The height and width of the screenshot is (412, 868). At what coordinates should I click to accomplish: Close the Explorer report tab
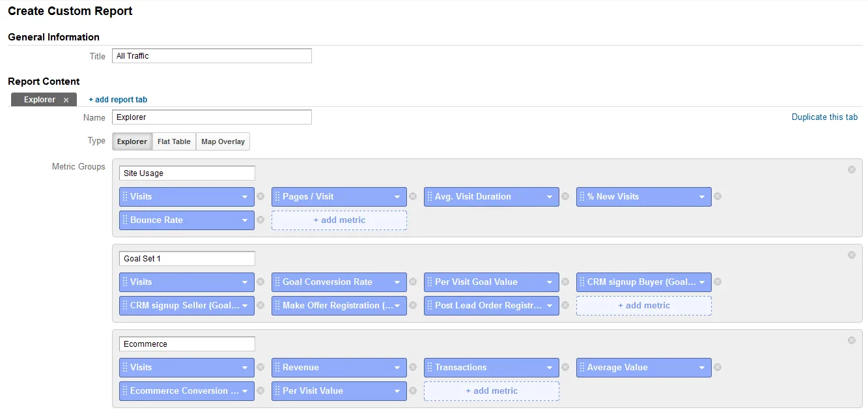point(66,100)
